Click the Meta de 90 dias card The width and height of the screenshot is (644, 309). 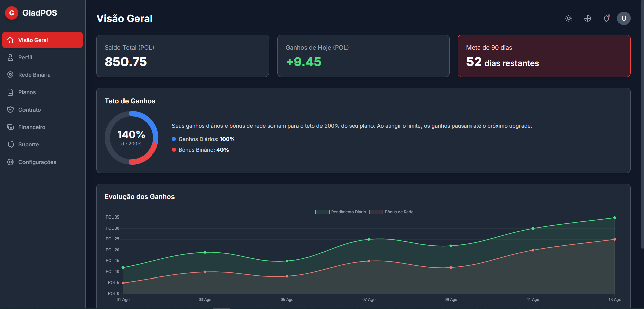(x=544, y=56)
